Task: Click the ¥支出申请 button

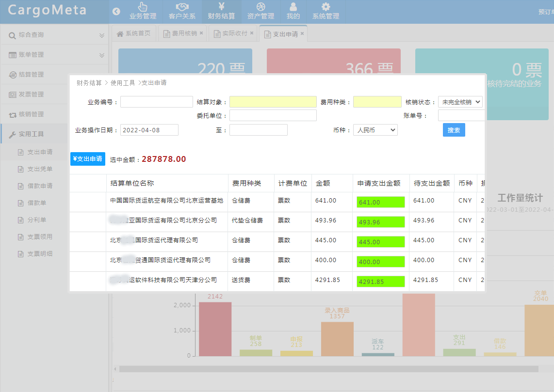Action: point(88,159)
